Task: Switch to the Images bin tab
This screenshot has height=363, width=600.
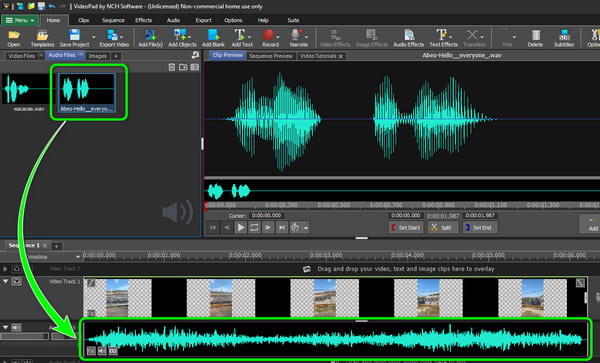Action: click(x=97, y=56)
